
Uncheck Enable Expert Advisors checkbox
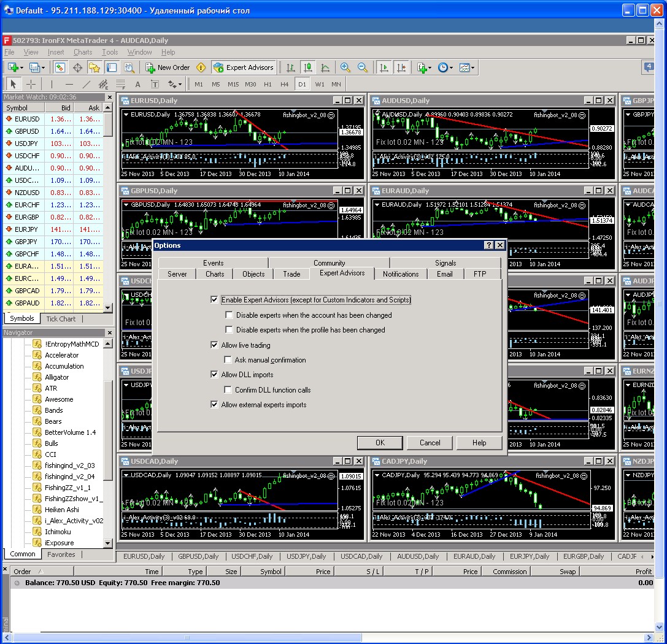(x=214, y=300)
